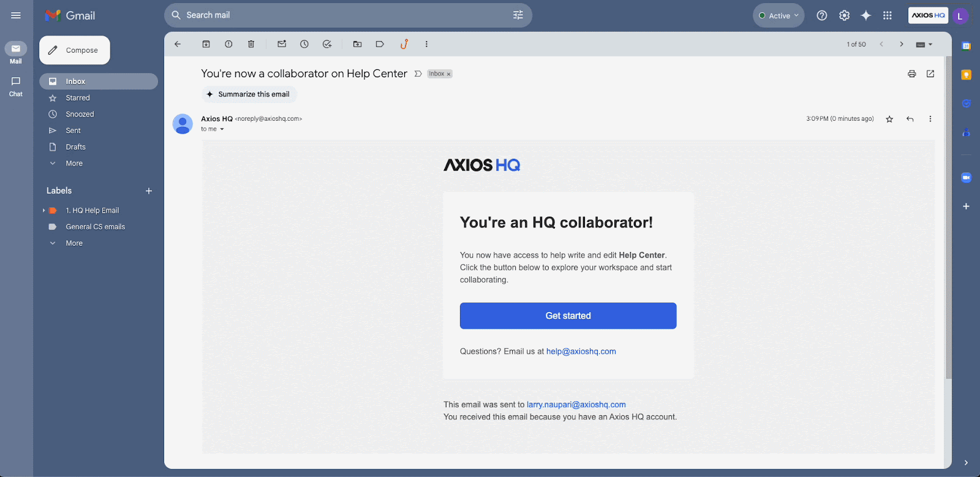Reply to the Axios HQ email
980x477 pixels.
coord(910,119)
